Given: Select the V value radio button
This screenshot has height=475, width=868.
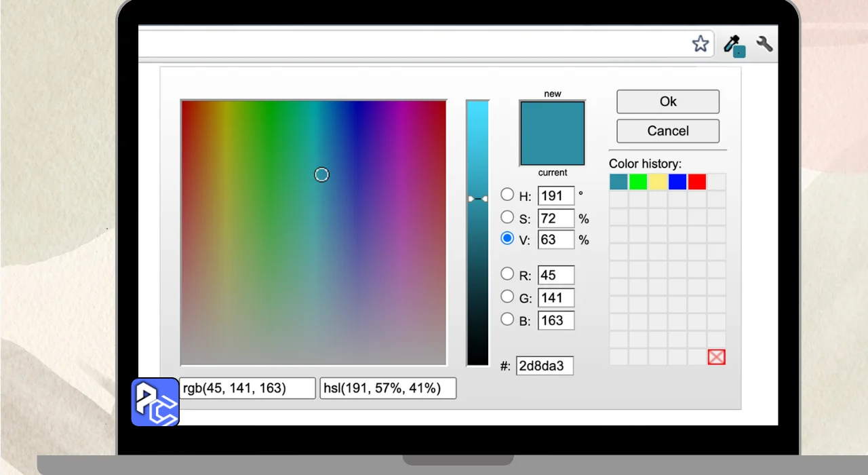Looking at the screenshot, I should [507, 238].
